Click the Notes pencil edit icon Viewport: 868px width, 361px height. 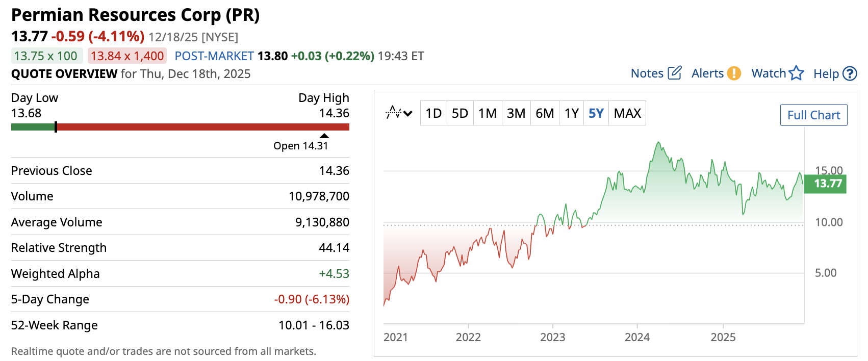point(674,73)
